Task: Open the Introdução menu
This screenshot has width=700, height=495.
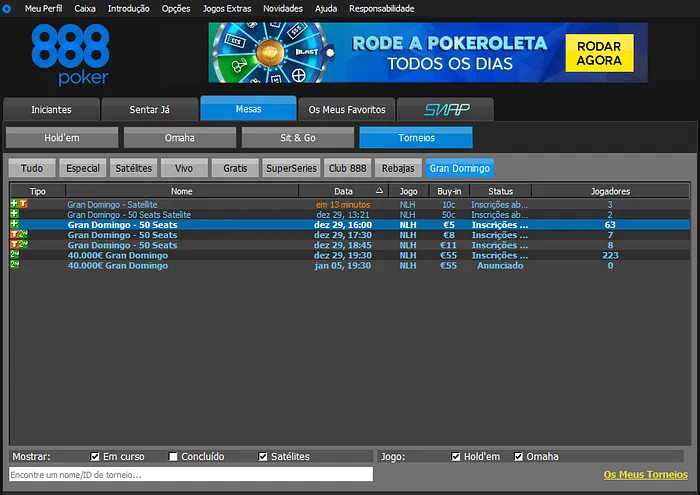Action: (129, 8)
